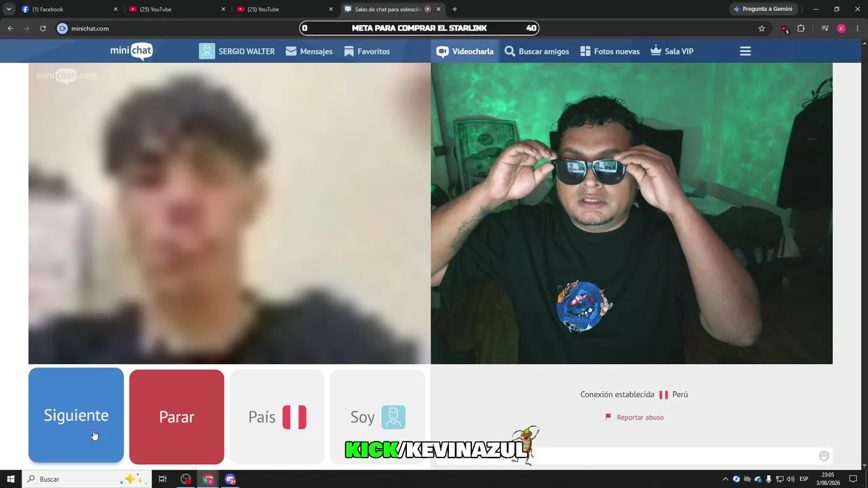Image resolution: width=868 pixels, height=488 pixels.
Task: Open the media control toolbar icon
Action: point(825,28)
